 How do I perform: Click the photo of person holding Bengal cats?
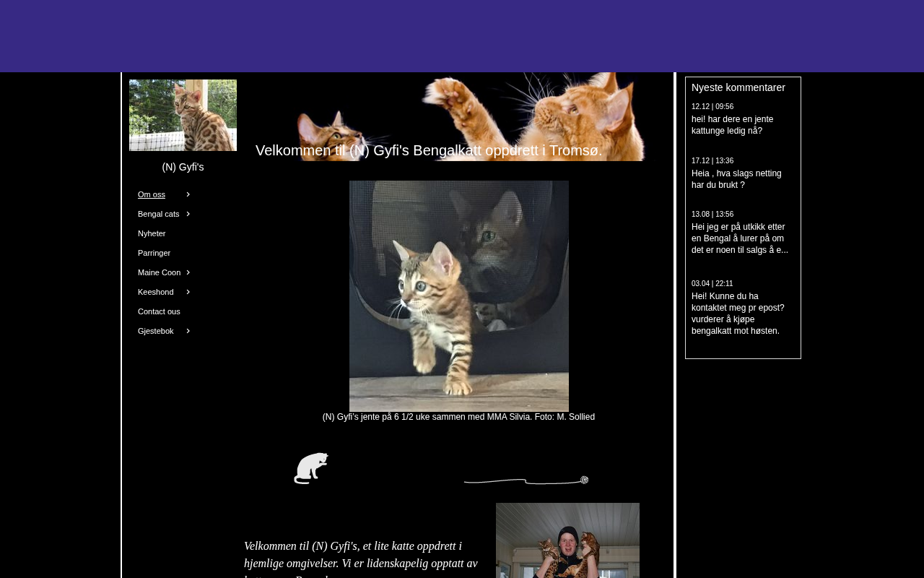point(567,540)
